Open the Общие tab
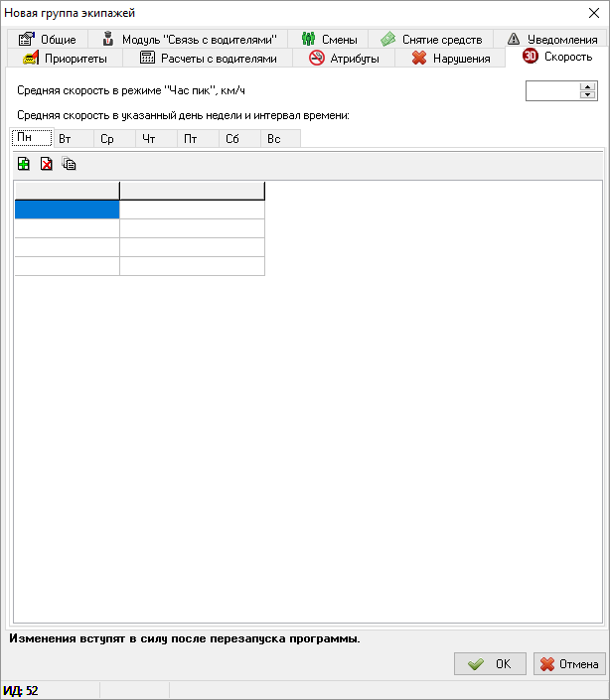The image size is (610, 700). click(x=48, y=40)
